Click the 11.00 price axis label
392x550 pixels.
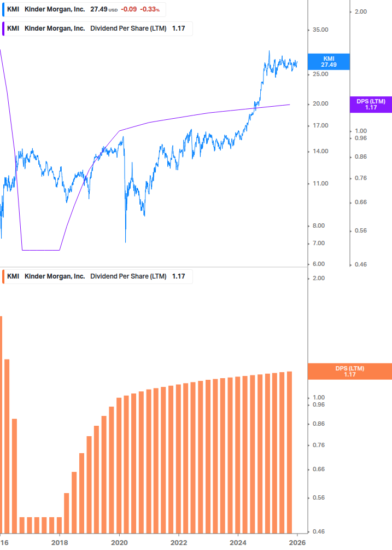(320, 183)
